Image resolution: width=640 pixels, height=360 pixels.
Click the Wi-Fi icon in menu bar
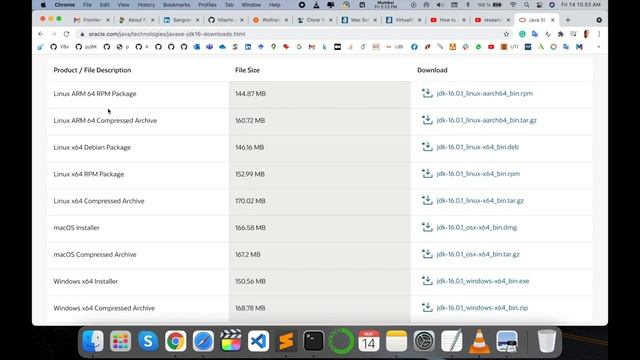(513, 5)
